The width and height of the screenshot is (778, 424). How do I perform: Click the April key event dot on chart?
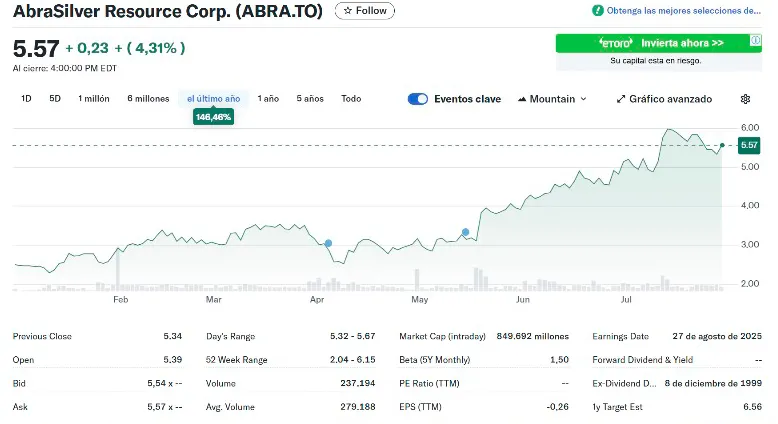(328, 243)
